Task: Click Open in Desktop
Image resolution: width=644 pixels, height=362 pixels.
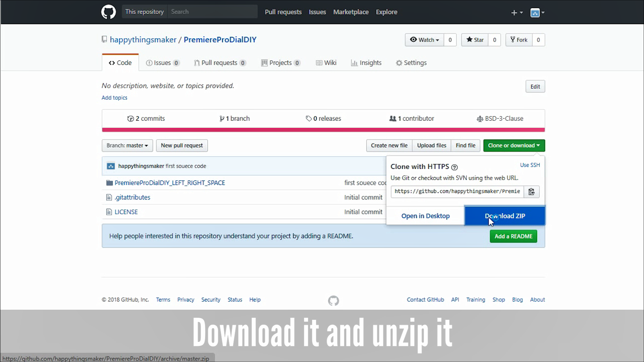Action: click(425, 216)
